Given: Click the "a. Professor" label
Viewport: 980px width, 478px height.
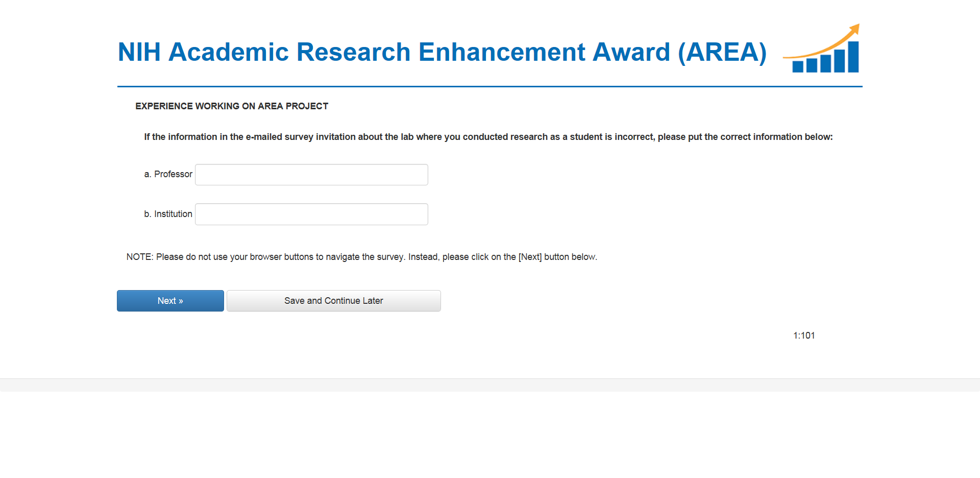Looking at the screenshot, I should coord(168,174).
